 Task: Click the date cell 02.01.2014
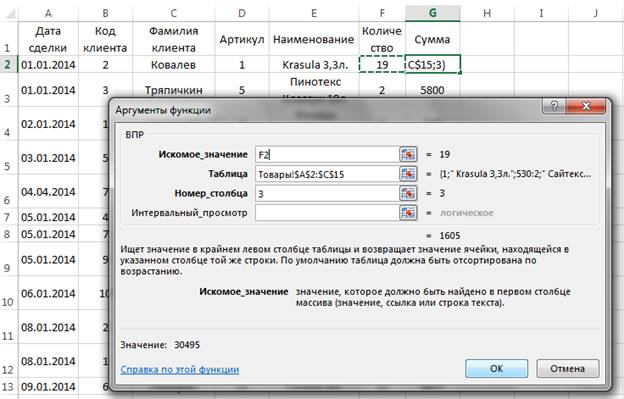click(48, 124)
